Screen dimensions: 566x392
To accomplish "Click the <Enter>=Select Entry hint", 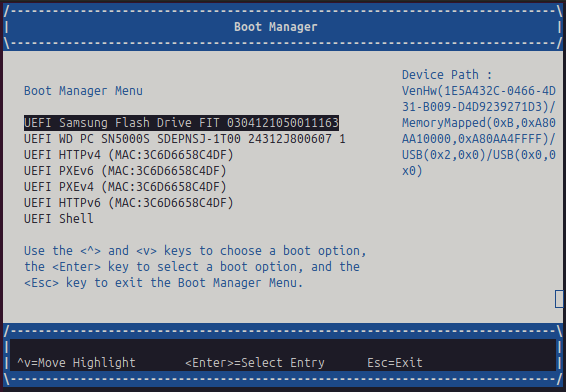I will pyautogui.click(x=255, y=362).
